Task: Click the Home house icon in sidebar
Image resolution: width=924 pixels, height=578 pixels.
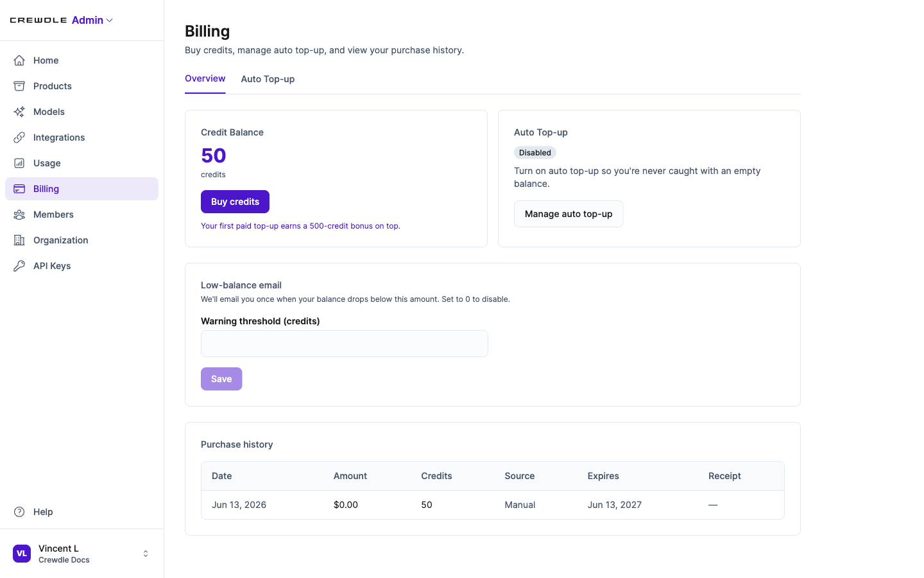Action: click(19, 60)
